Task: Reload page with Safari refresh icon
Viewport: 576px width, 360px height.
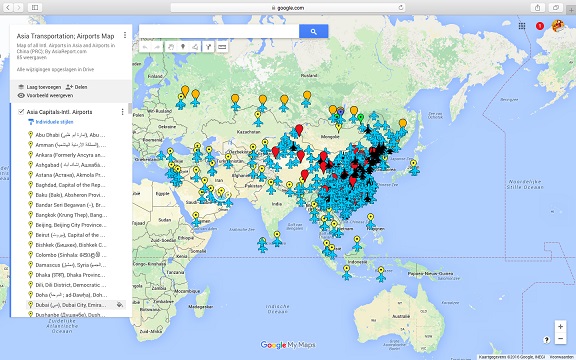Action: [401, 7]
